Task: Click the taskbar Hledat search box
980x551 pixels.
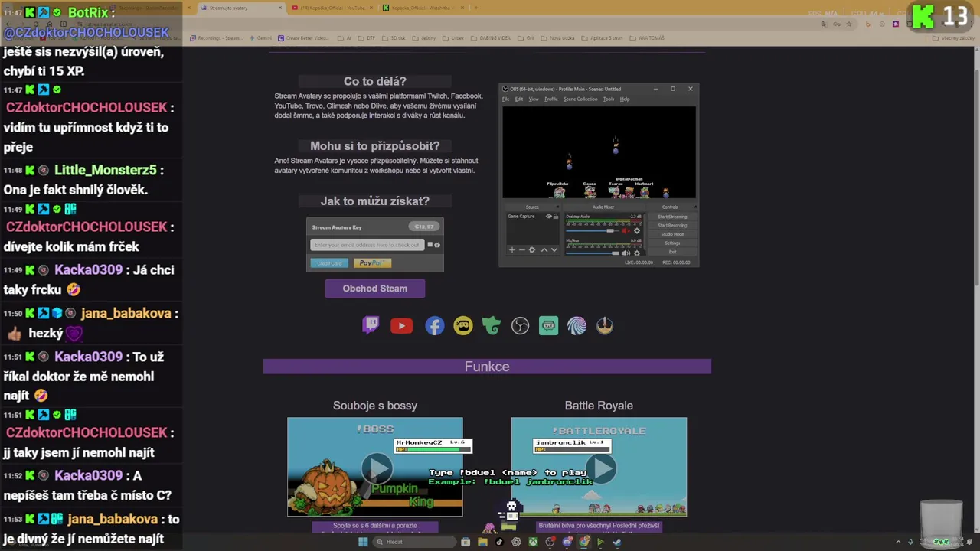Action: 414,542
